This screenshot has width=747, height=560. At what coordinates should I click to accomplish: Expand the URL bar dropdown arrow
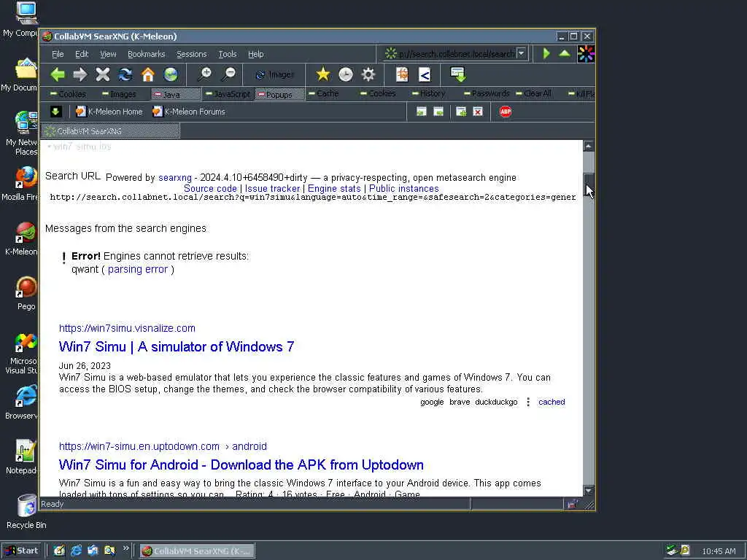tap(521, 53)
